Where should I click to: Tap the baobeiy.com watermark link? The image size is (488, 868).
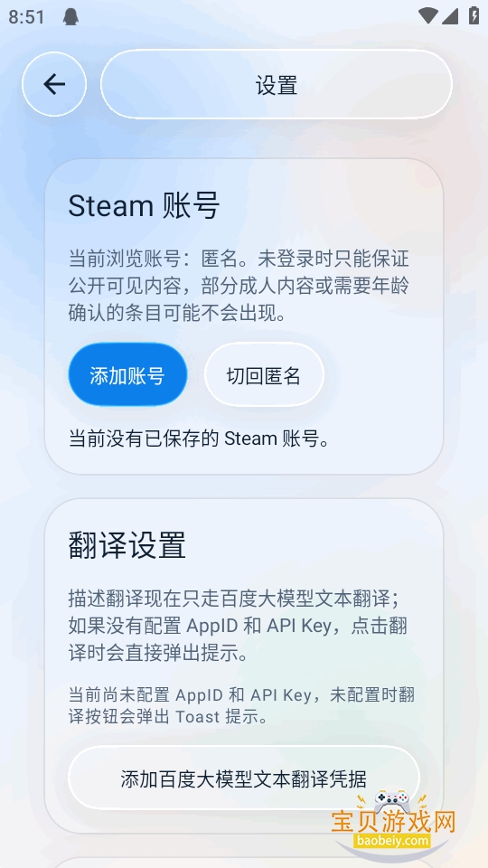pyautogui.click(x=393, y=841)
